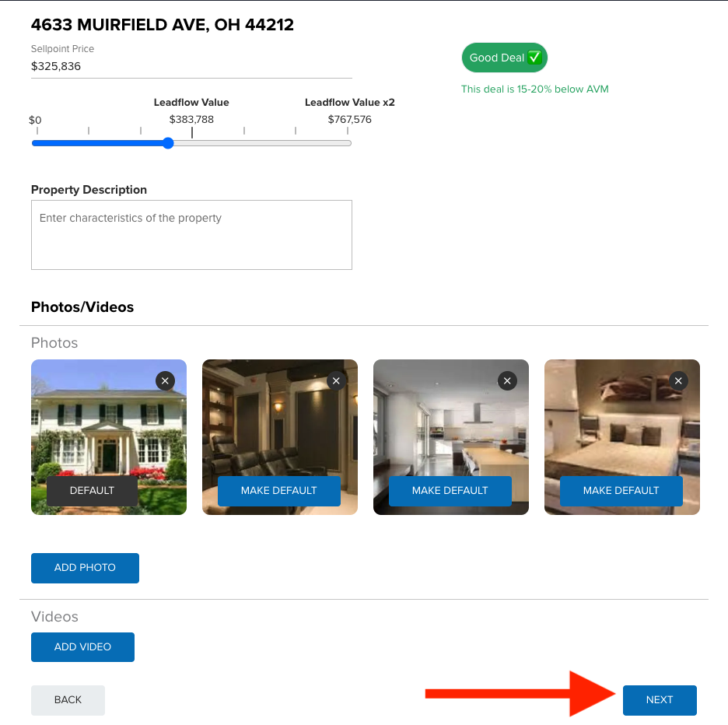The height and width of the screenshot is (725, 728).
Task: Click the Good Deal badge
Action: [x=505, y=58]
